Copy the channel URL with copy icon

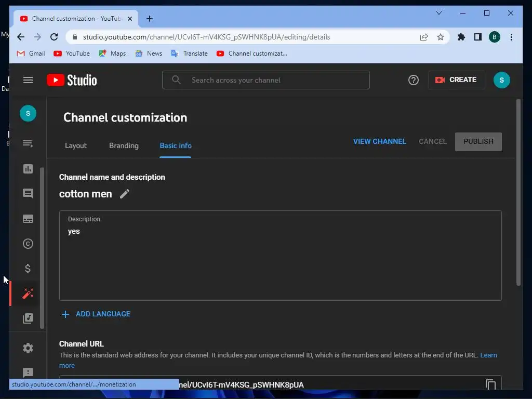point(490,385)
